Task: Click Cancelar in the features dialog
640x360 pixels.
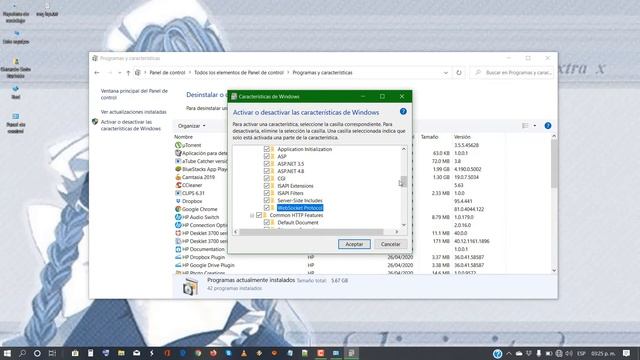Action: pos(390,244)
